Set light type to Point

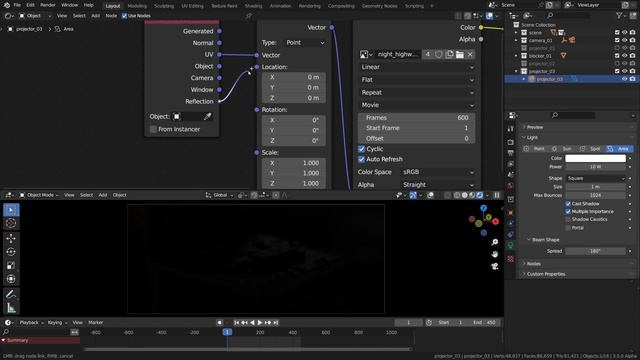click(x=536, y=149)
